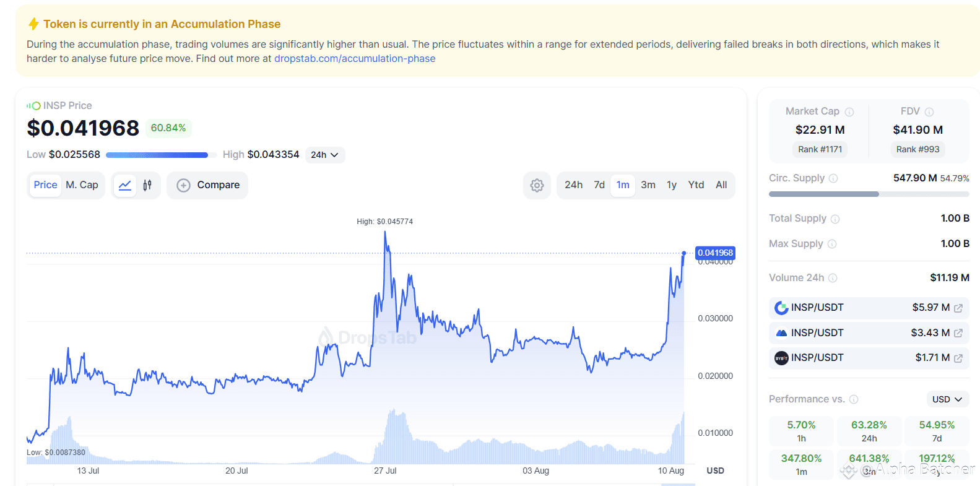
Task: Select the Price tab
Action: (x=45, y=185)
